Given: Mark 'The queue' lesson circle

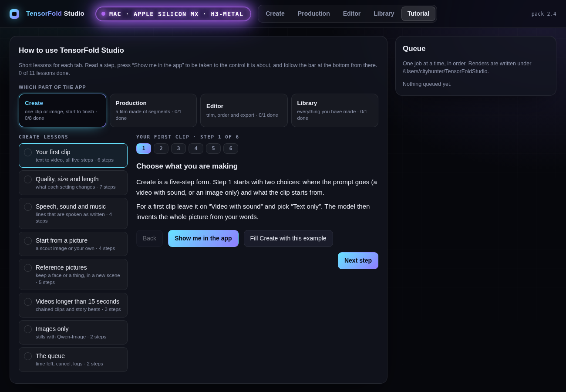Looking at the screenshot, I should pos(28,356).
